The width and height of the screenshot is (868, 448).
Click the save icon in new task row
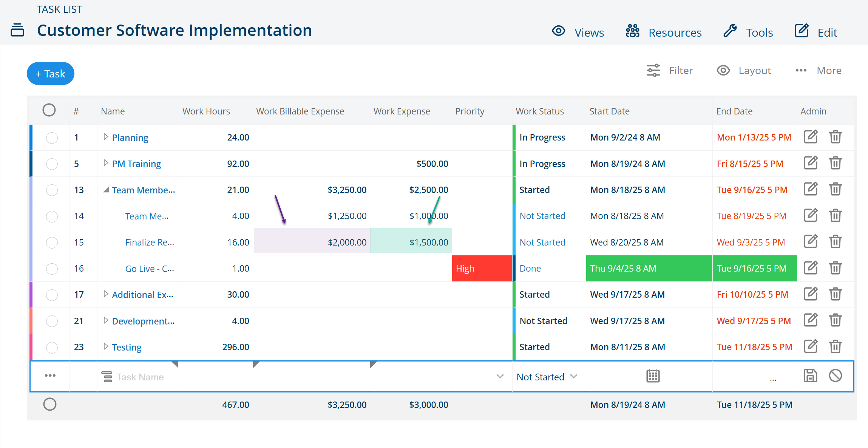[x=810, y=376]
